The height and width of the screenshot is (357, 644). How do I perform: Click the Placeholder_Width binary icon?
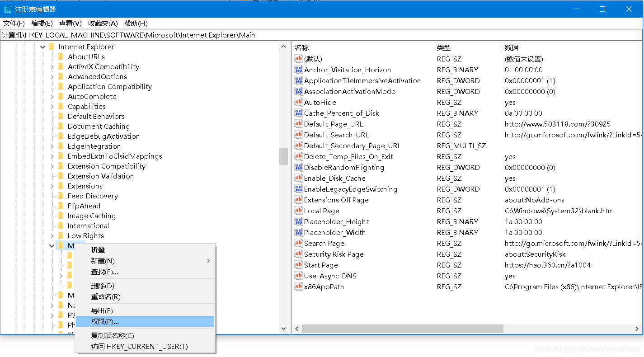click(x=298, y=232)
